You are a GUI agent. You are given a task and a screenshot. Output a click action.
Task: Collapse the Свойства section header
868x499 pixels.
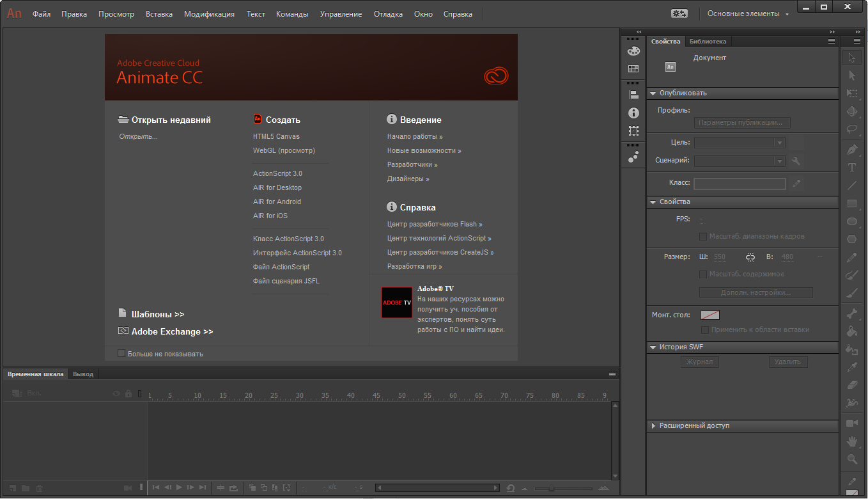click(653, 202)
